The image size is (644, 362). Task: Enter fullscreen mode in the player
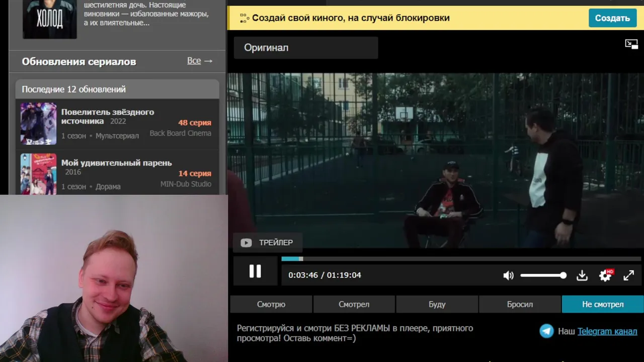(x=629, y=276)
